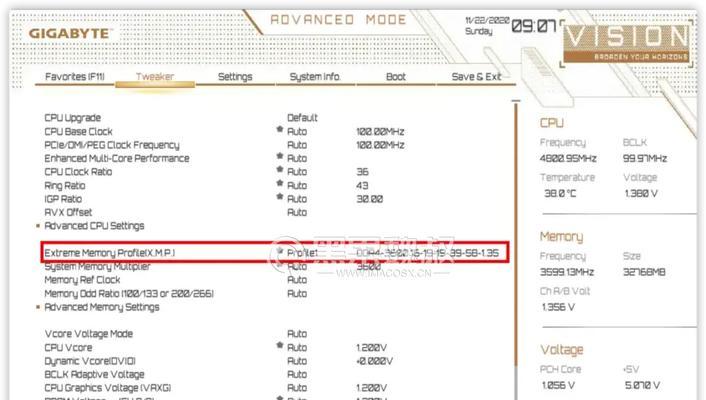Click the CPU Base Clock 100.00MHz value
Screen dimensions: 706x400
click(380, 132)
